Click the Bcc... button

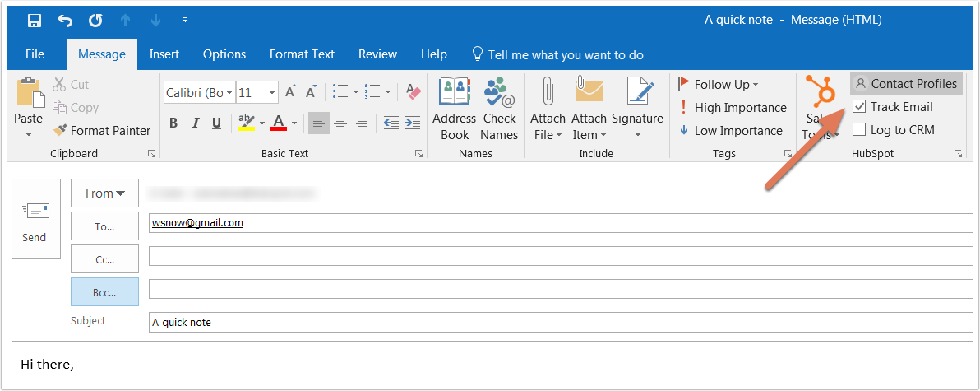click(x=104, y=291)
